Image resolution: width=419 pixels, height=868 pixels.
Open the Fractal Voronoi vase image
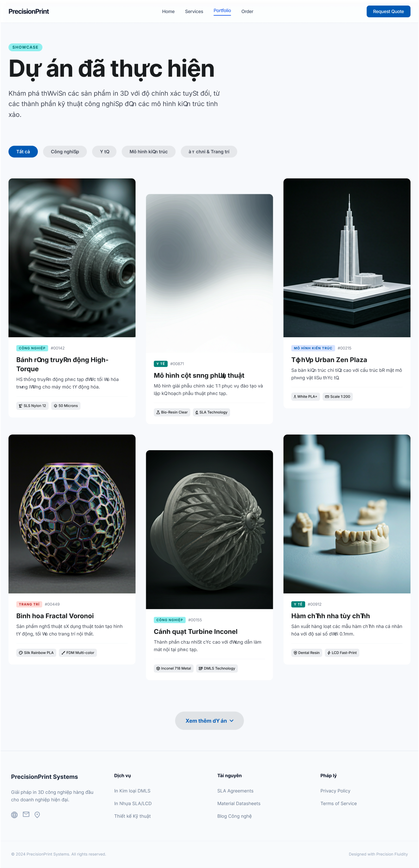pos(72,514)
